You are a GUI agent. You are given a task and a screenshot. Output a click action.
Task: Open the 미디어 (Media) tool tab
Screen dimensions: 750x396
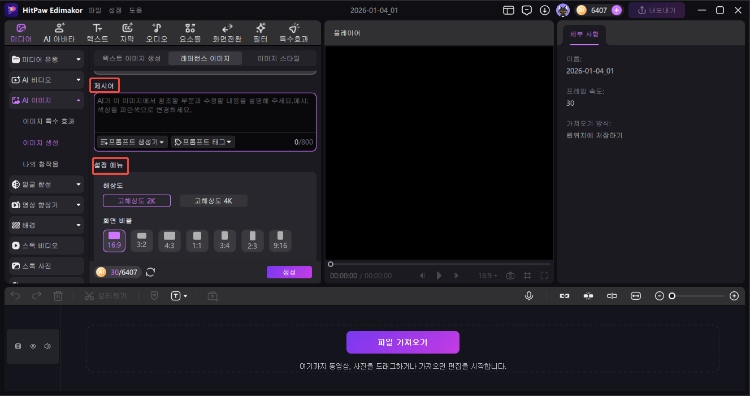click(21, 33)
